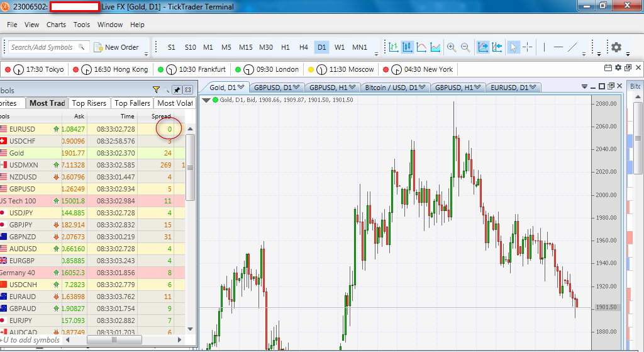Set timeframe to S1
Viewport: 644px width, 352px height.
(x=171, y=47)
